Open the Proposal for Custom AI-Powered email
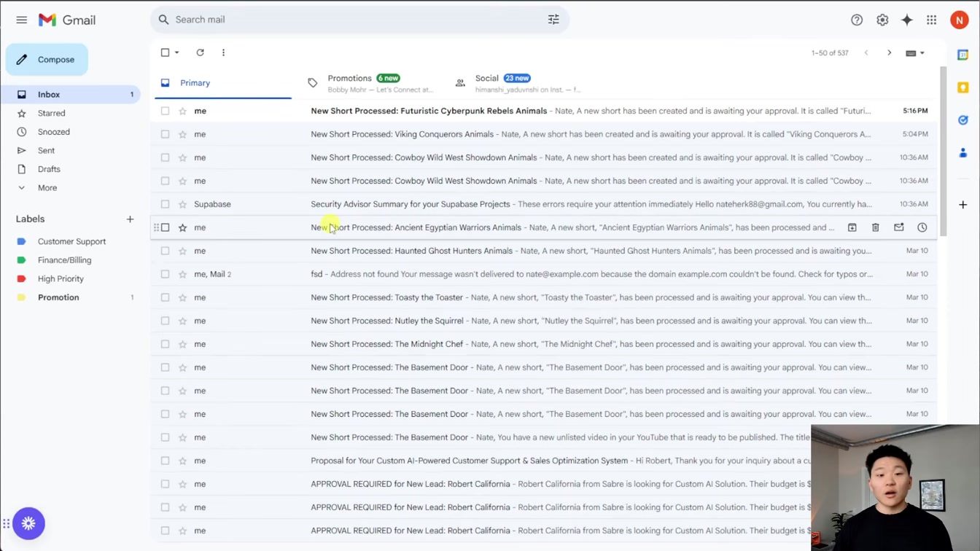 (544, 461)
